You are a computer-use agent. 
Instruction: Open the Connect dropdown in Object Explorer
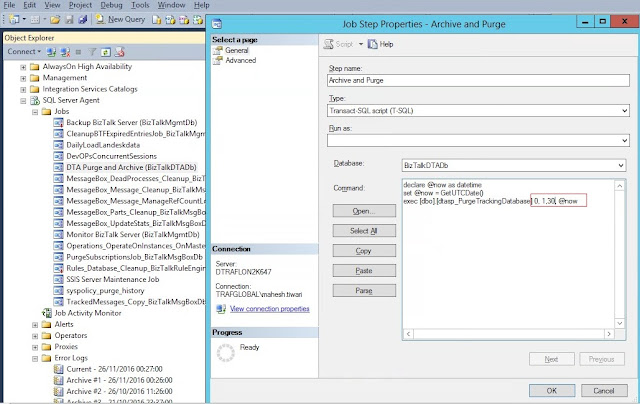(24, 51)
